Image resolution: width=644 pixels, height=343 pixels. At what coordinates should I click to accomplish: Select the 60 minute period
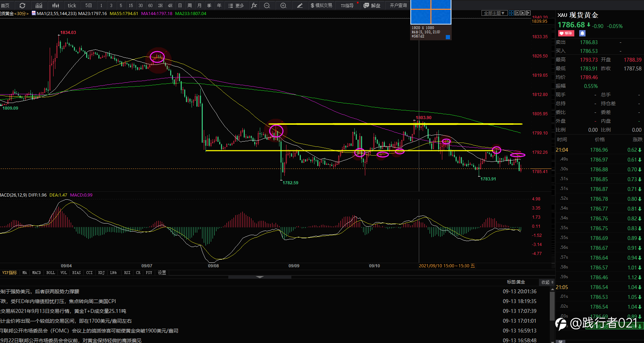pos(150,6)
